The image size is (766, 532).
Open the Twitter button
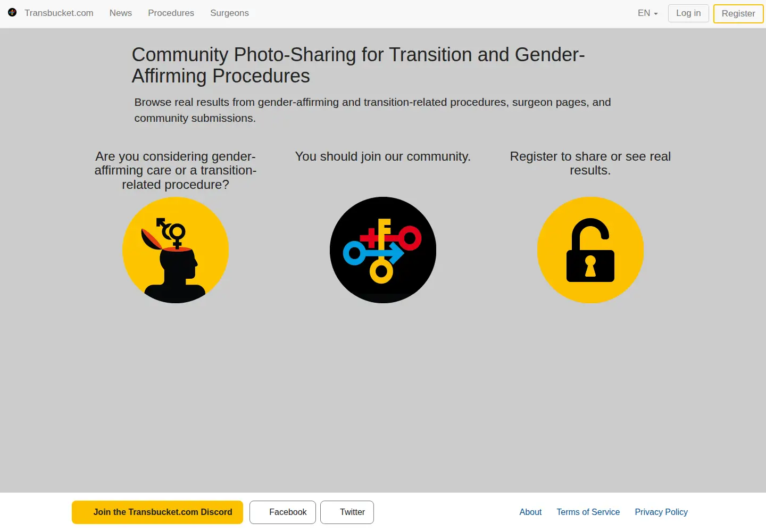347,512
